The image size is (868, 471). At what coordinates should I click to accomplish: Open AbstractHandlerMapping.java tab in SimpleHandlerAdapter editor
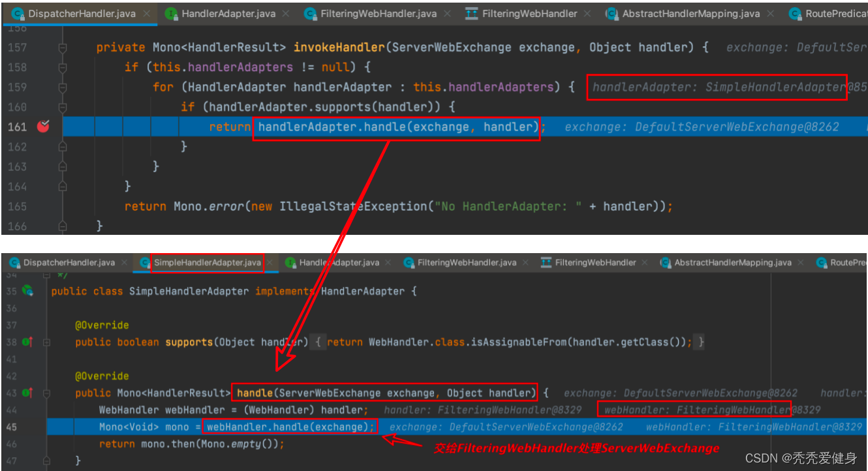click(733, 262)
